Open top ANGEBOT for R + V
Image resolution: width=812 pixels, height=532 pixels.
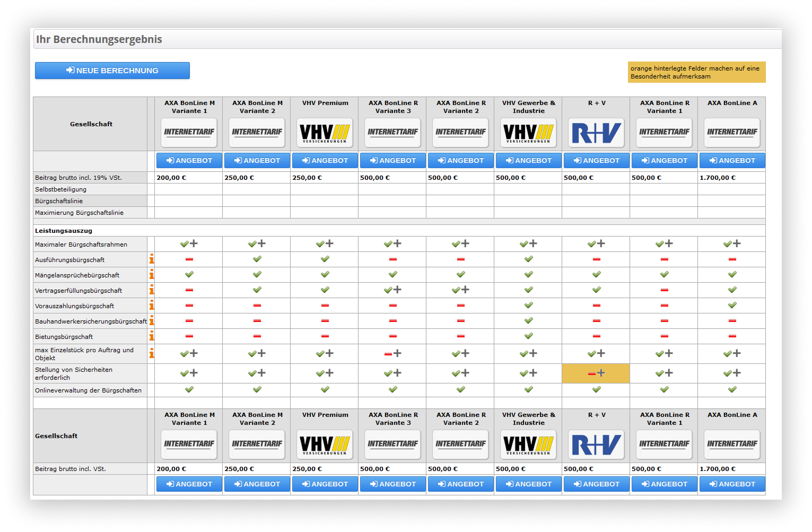pyautogui.click(x=597, y=160)
